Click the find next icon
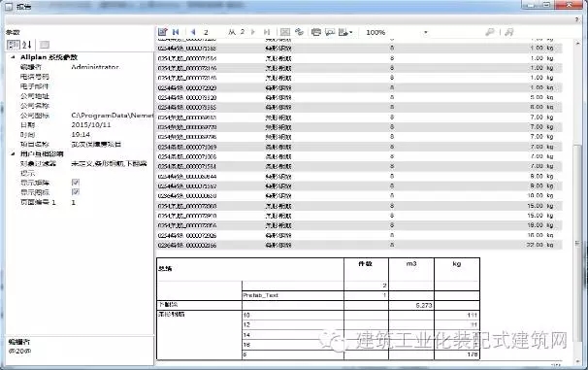Viewport: 588px width, 370px height. pyautogui.click(x=508, y=32)
